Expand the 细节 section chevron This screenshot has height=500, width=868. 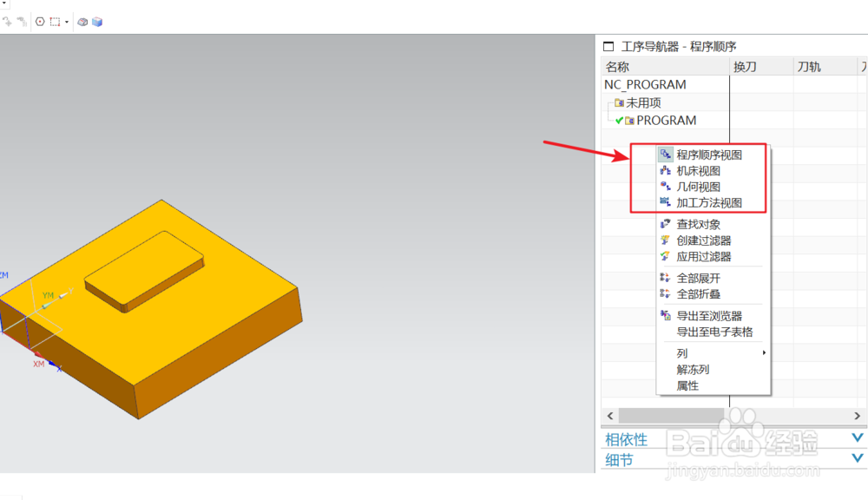pos(857,458)
